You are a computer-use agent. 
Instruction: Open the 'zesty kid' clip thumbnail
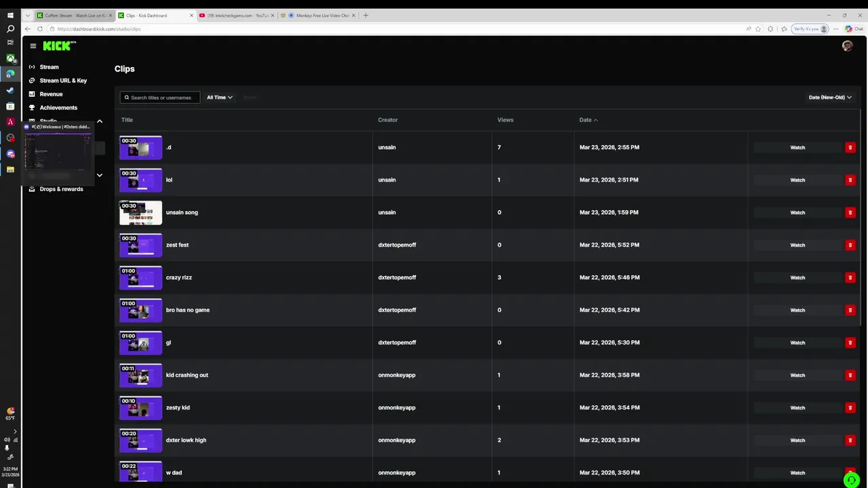(140, 407)
